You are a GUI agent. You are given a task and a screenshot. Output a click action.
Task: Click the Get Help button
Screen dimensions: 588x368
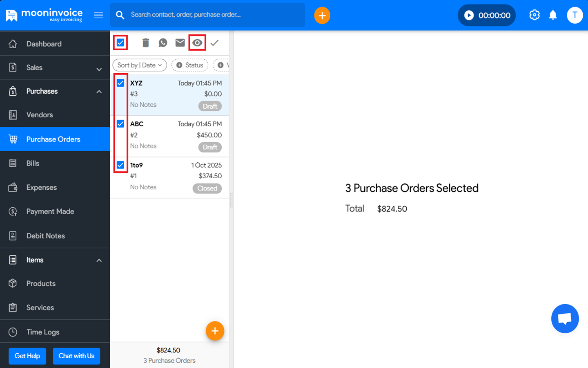pyautogui.click(x=27, y=356)
